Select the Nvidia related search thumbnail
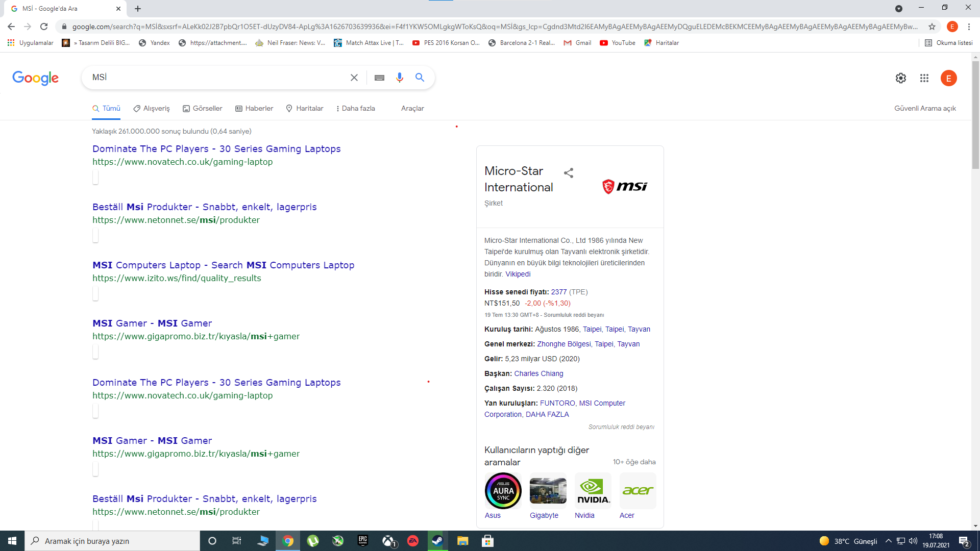 point(593,491)
